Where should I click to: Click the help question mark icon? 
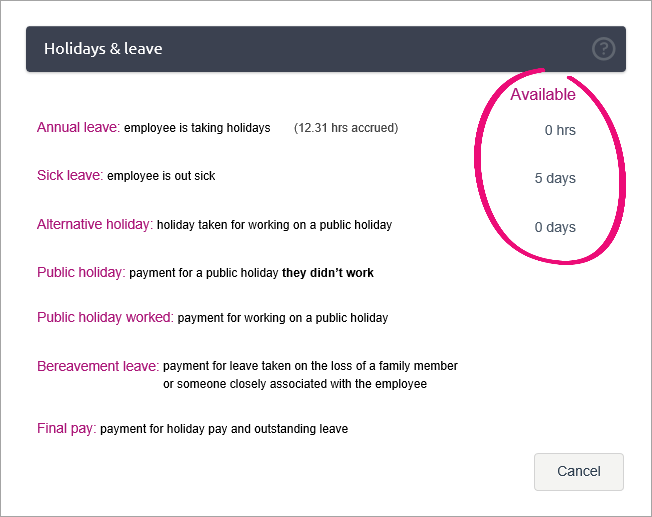coord(603,49)
